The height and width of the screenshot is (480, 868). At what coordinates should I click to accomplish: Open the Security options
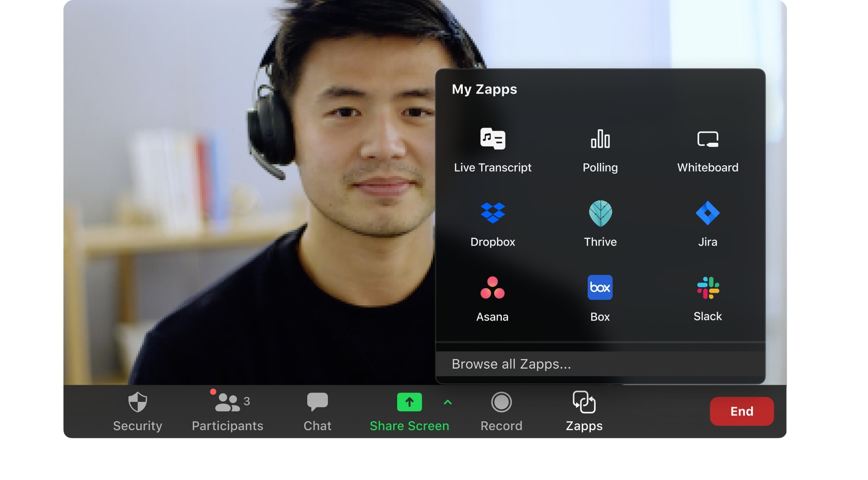click(137, 411)
